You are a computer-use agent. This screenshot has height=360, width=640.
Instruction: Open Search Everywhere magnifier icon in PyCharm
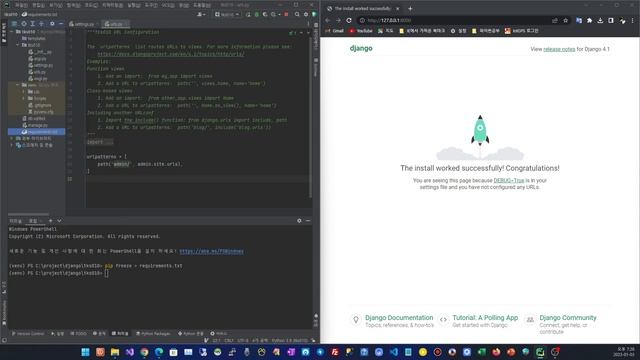click(297, 14)
